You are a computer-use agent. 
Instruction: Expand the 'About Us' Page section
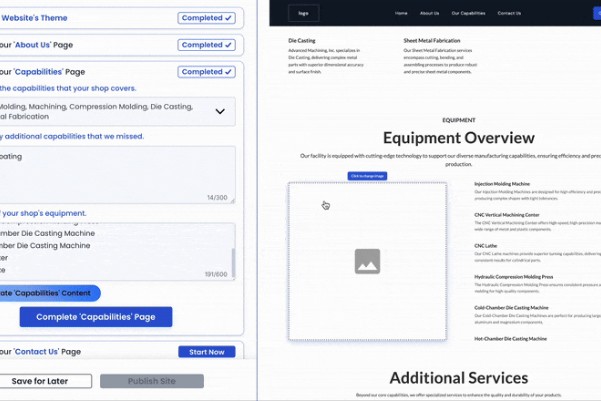(x=60, y=45)
